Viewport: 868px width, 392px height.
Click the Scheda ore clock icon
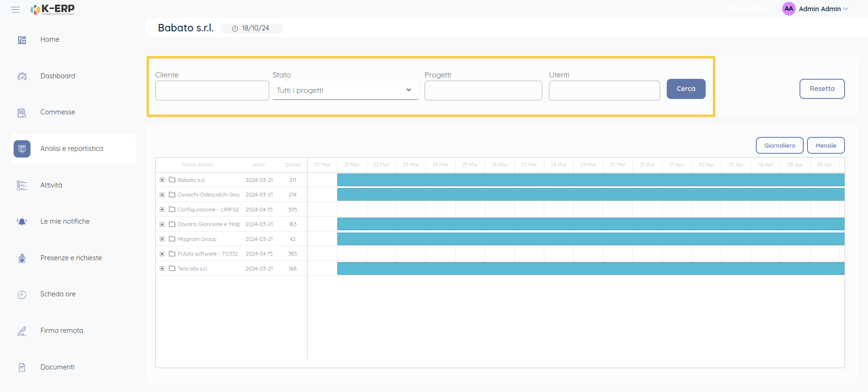click(22, 294)
